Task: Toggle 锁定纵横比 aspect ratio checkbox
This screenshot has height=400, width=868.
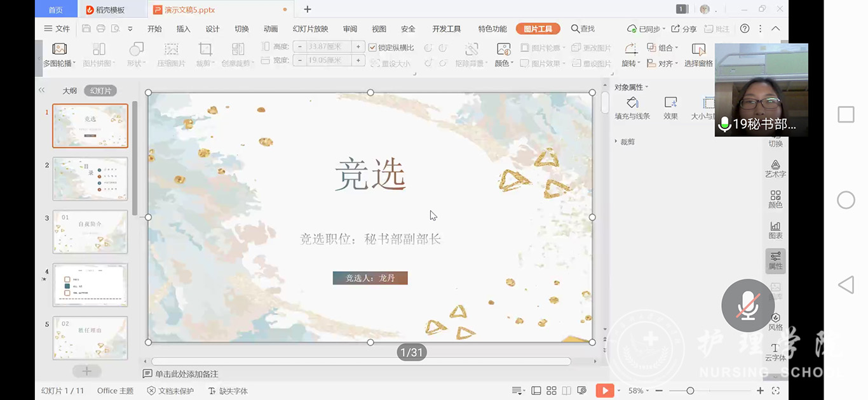Action: (x=373, y=48)
